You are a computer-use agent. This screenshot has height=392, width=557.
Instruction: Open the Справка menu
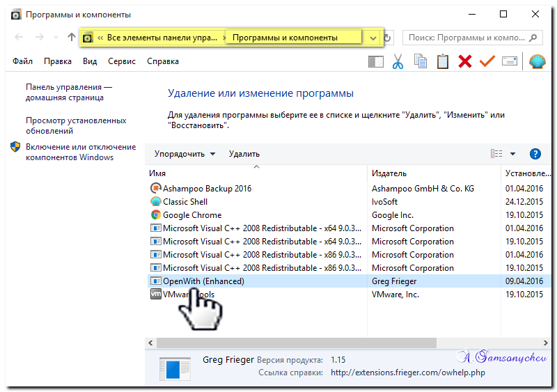[x=163, y=61]
